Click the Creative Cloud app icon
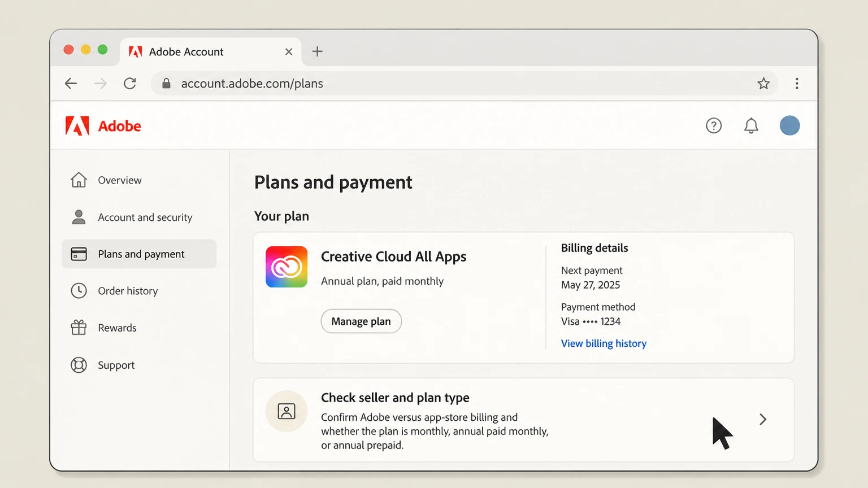The width and height of the screenshot is (868, 488). click(287, 267)
